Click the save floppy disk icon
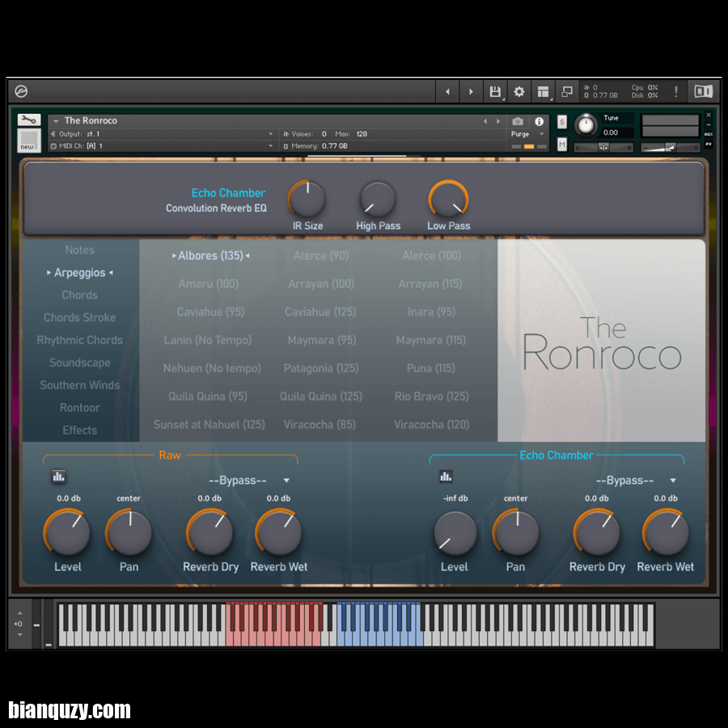 pos(495,91)
